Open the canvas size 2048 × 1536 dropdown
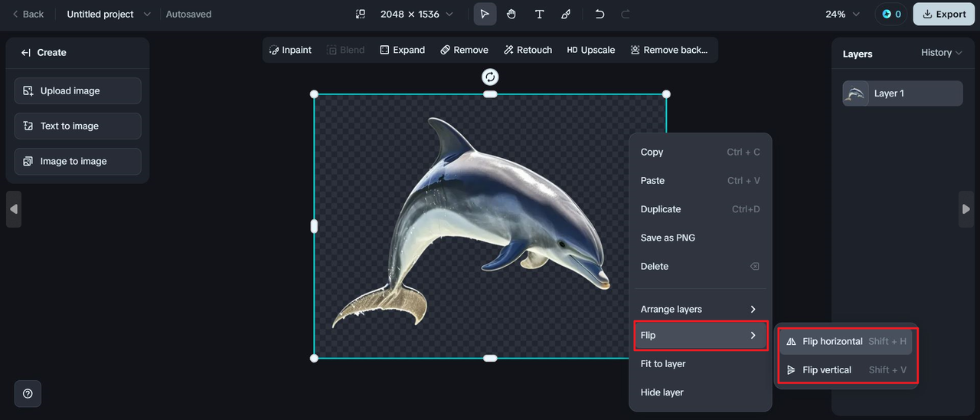Viewport: 980px width, 420px height. (416, 14)
